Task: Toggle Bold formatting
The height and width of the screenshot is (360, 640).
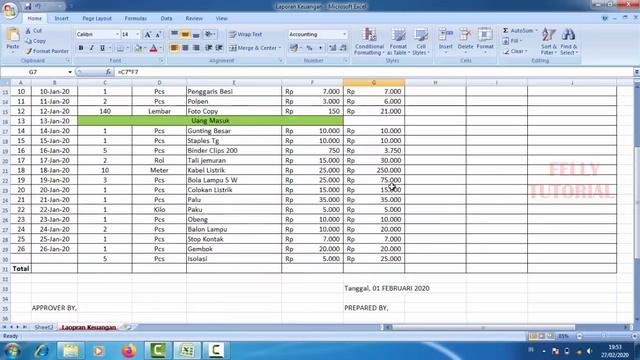Action: point(81,48)
